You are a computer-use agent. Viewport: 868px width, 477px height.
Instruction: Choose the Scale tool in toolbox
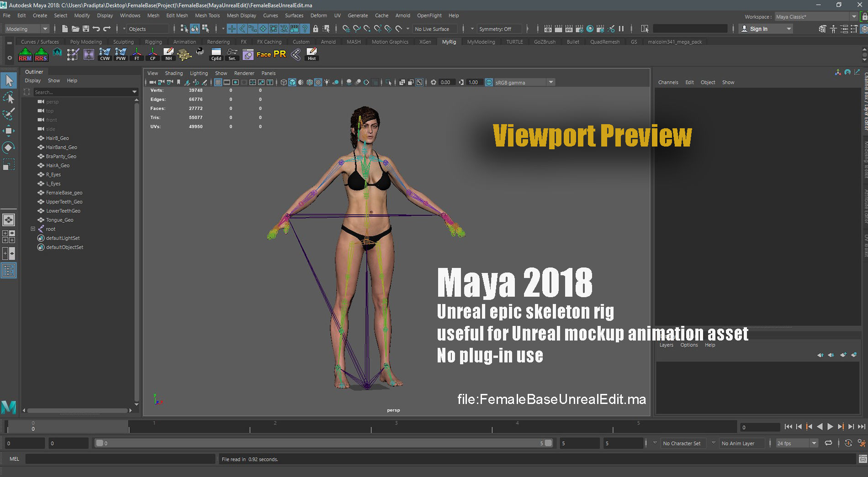[9, 164]
